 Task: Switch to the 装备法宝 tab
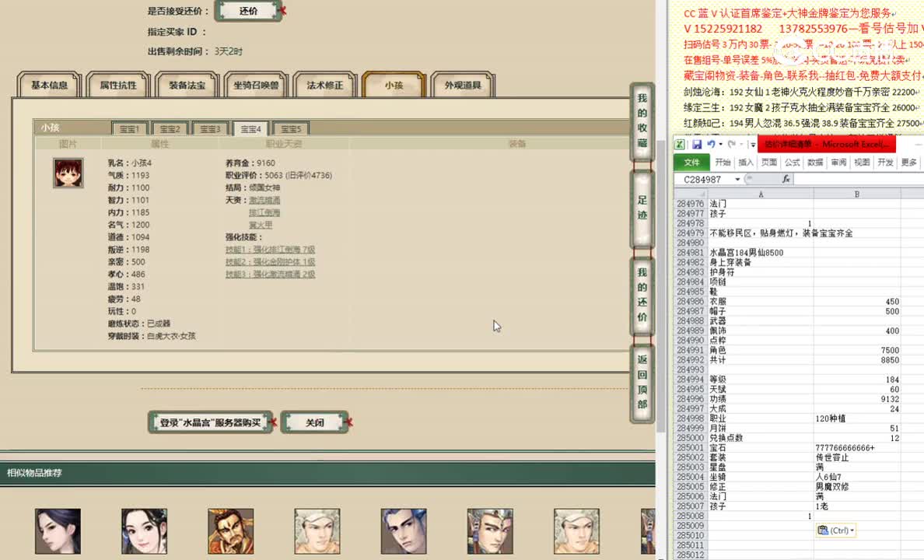coord(187,85)
